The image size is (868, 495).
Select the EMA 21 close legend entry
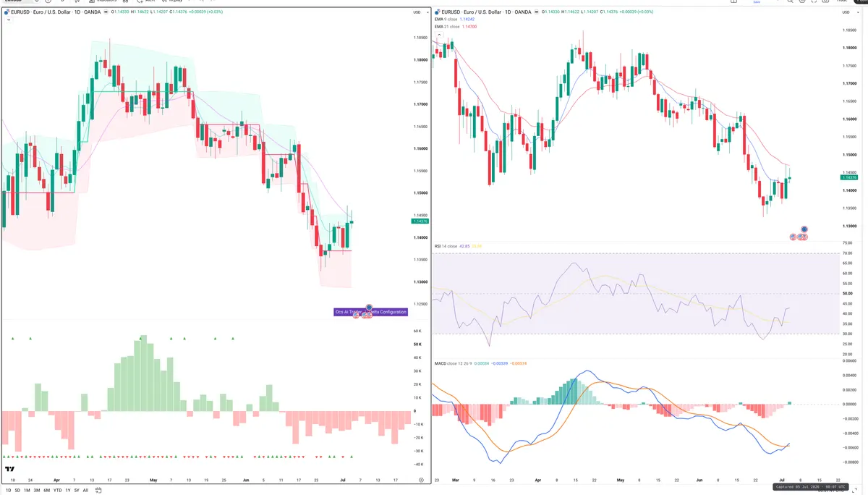pyautogui.click(x=455, y=26)
